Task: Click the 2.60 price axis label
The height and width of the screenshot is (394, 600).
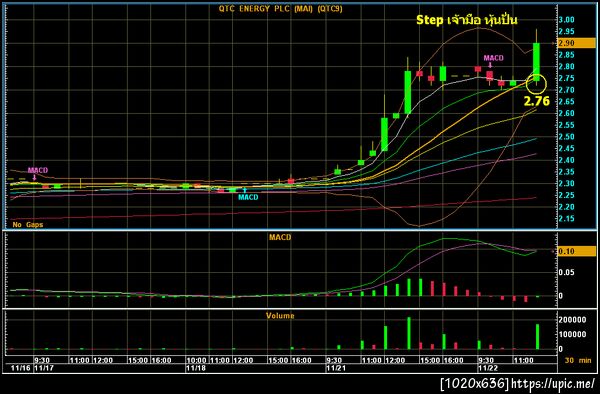Action: click(x=566, y=113)
